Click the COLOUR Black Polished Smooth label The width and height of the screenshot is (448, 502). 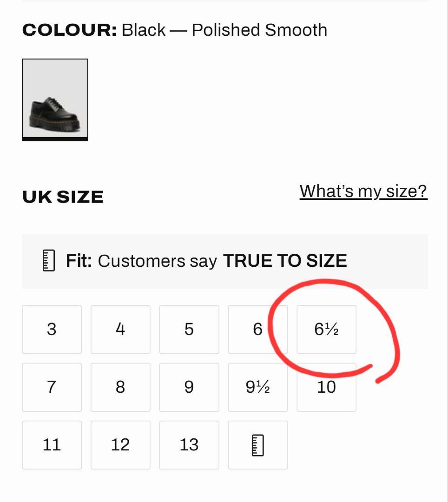pos(175,30)
